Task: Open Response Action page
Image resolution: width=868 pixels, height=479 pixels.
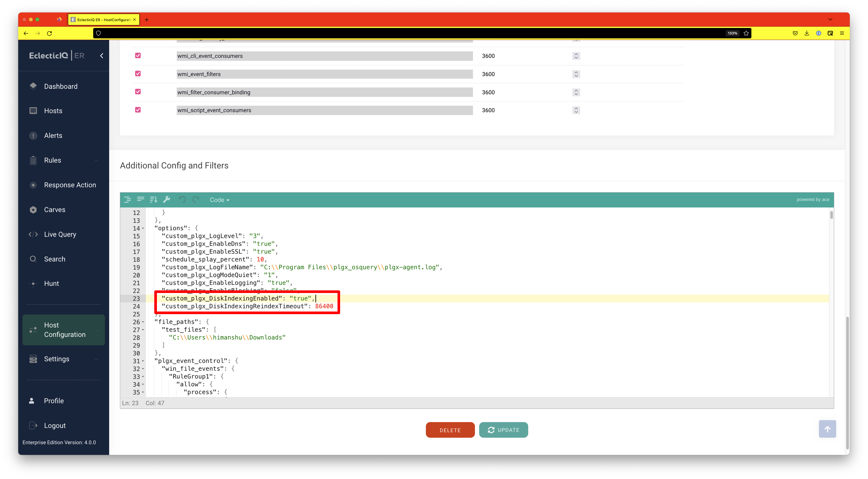Action: coord(70,185)
